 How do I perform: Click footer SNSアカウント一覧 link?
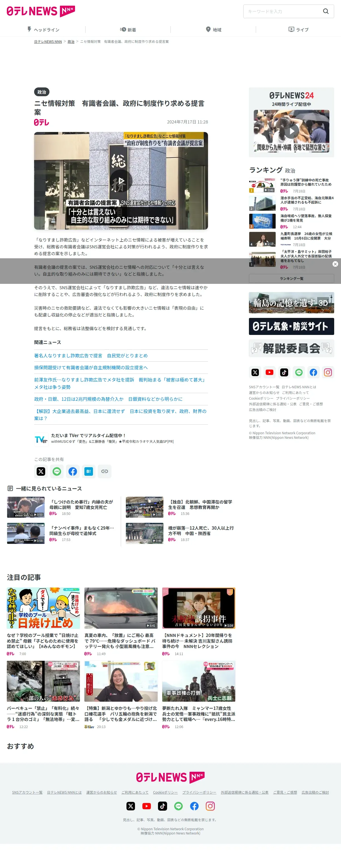click(27, 792)
